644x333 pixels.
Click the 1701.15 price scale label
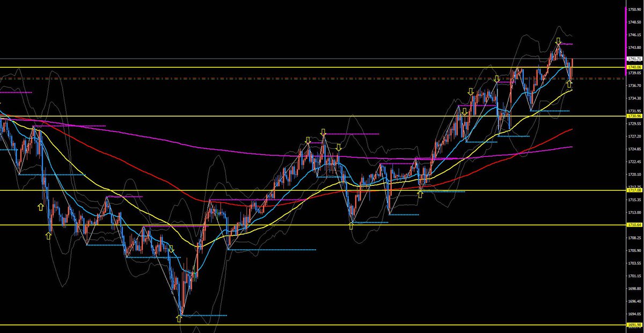[x=635, y=277]
